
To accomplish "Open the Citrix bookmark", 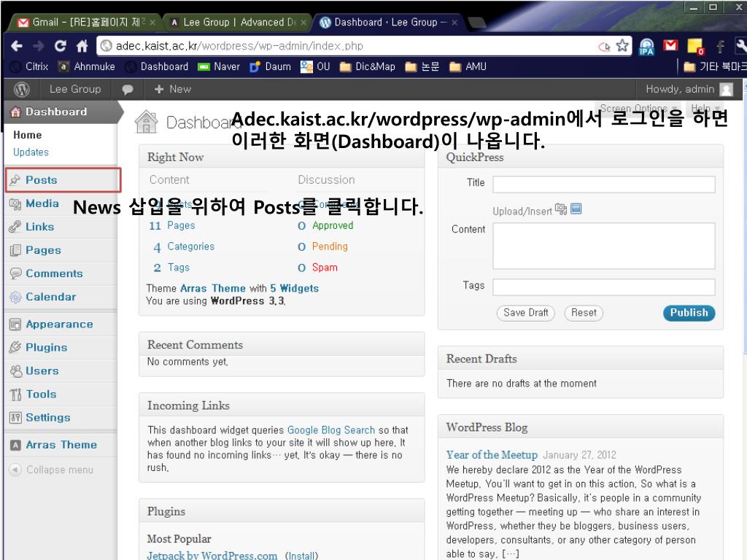I will point(29,66).
